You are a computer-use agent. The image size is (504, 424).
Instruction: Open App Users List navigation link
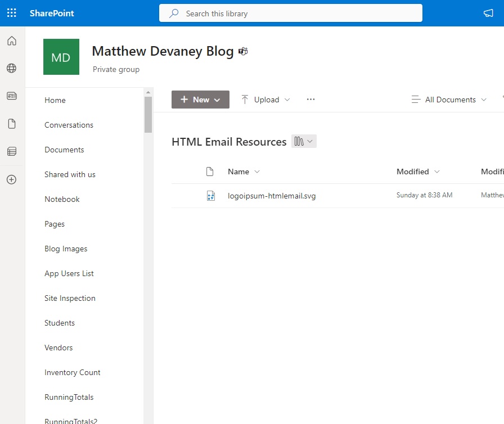tap(69, 273)
